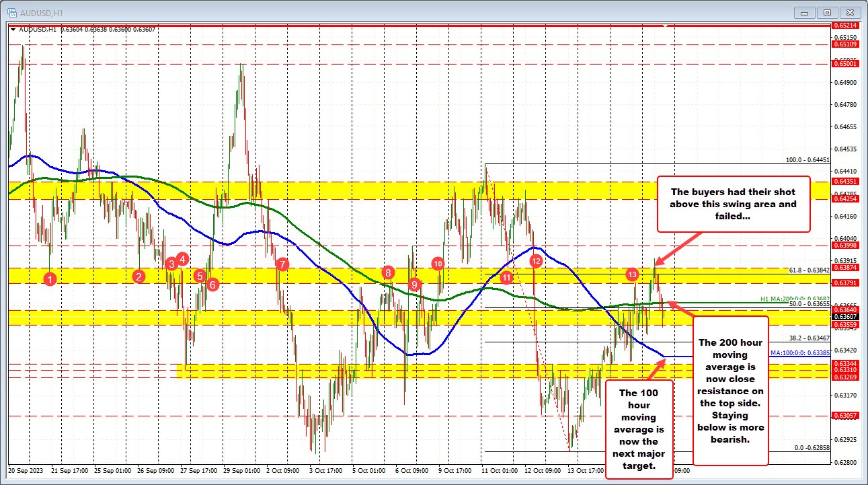The height and width of the screenshot is (485, 868).
Task: Click the red 0.65214 price tag
Action: click(x=845, y=26)
